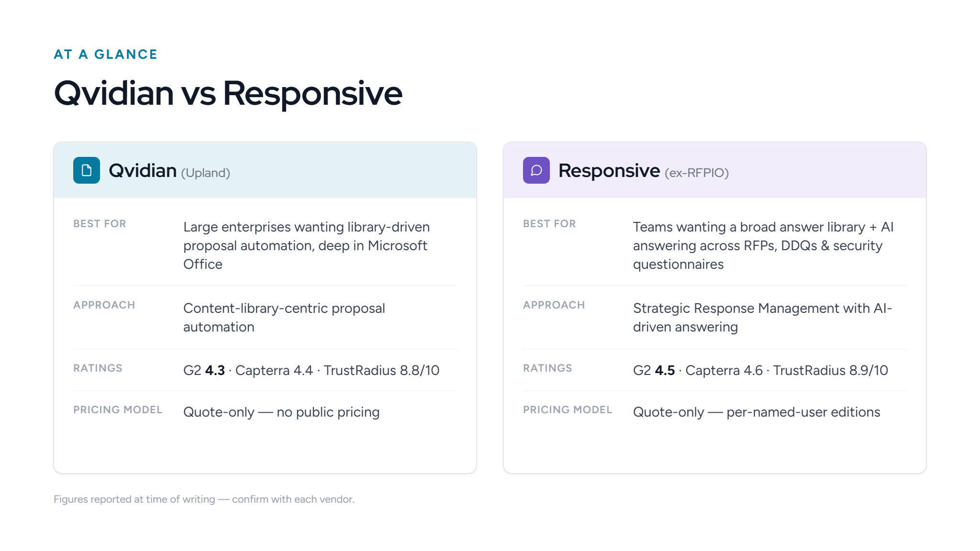Select 'Quote-only — per-named-user editions' text
Viewport: 980px width, 551px height.
pyautogui.click(x=757, y=412)
